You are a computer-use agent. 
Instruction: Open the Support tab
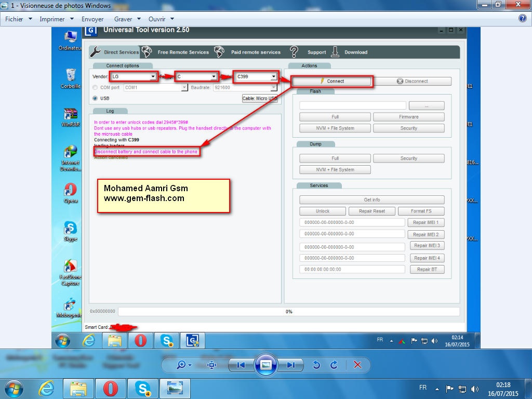pyautogui.click(x=308, y=52)
